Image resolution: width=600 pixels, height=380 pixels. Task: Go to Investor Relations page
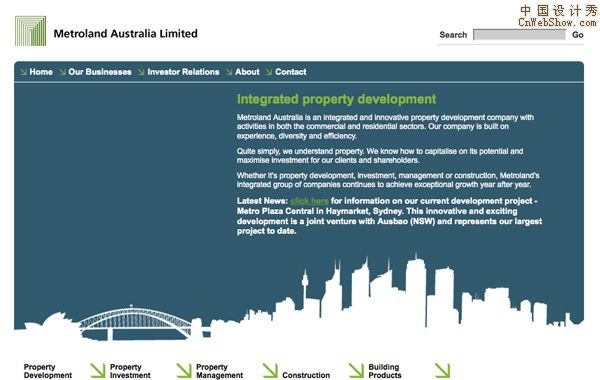[183, 72]
